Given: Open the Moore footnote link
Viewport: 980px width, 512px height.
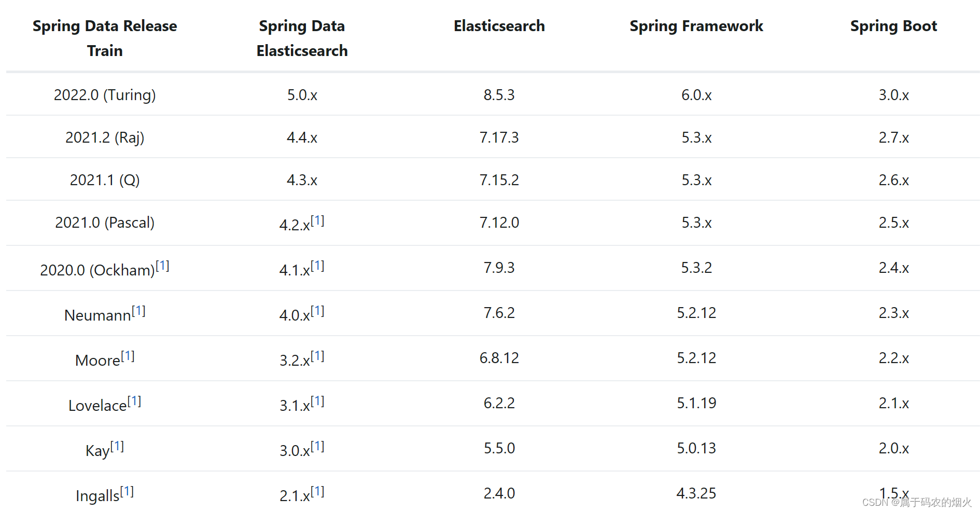Looking at the screenshot, I should 128,356.
